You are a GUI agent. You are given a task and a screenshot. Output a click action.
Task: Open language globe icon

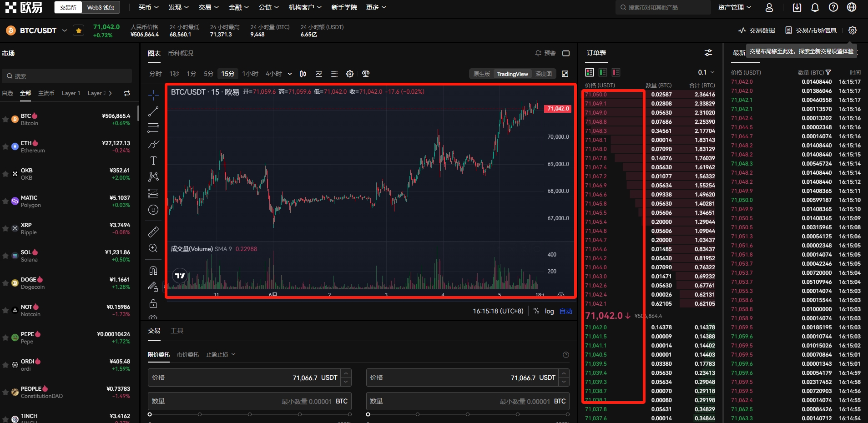[x=852, y=7]
